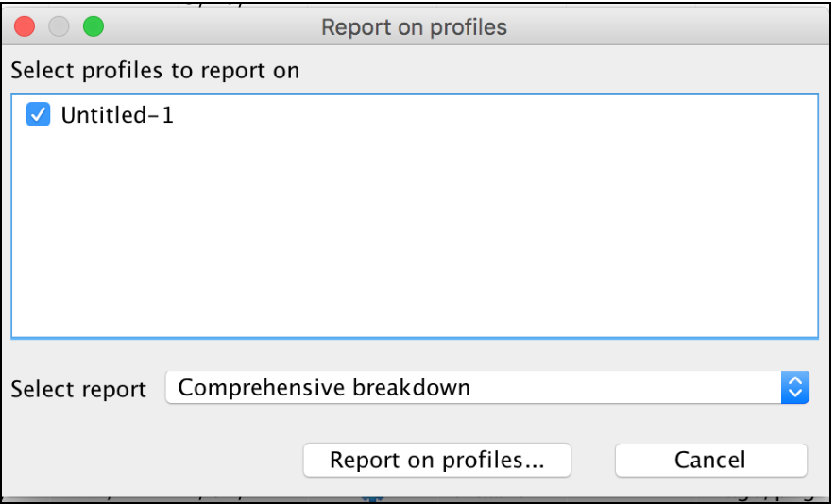Click the blue dropdown arrows icon
This screenshot has height=504, width=835.
coord(795,387)
